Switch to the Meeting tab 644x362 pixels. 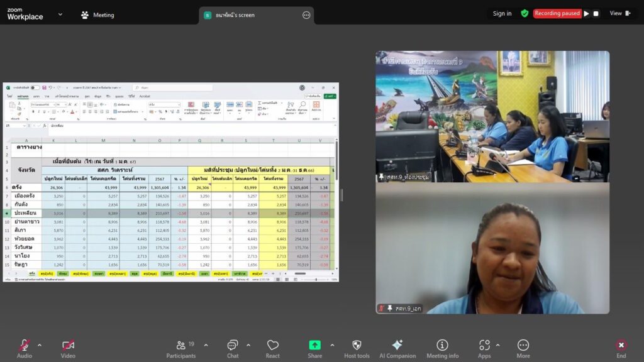(97, 15)
